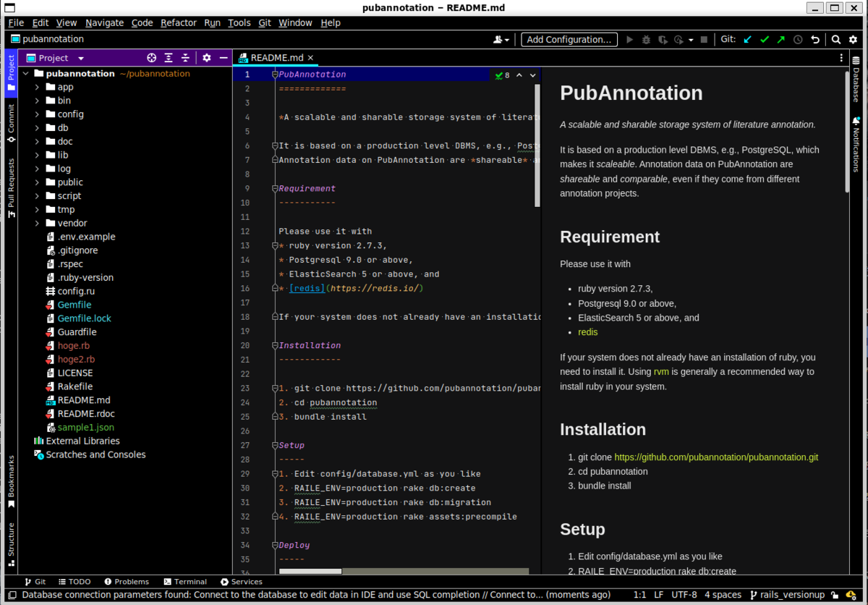This screenshot has width=868, height=605.
Task: Select the Git pull (update project) icon
Action: point(746,39)
